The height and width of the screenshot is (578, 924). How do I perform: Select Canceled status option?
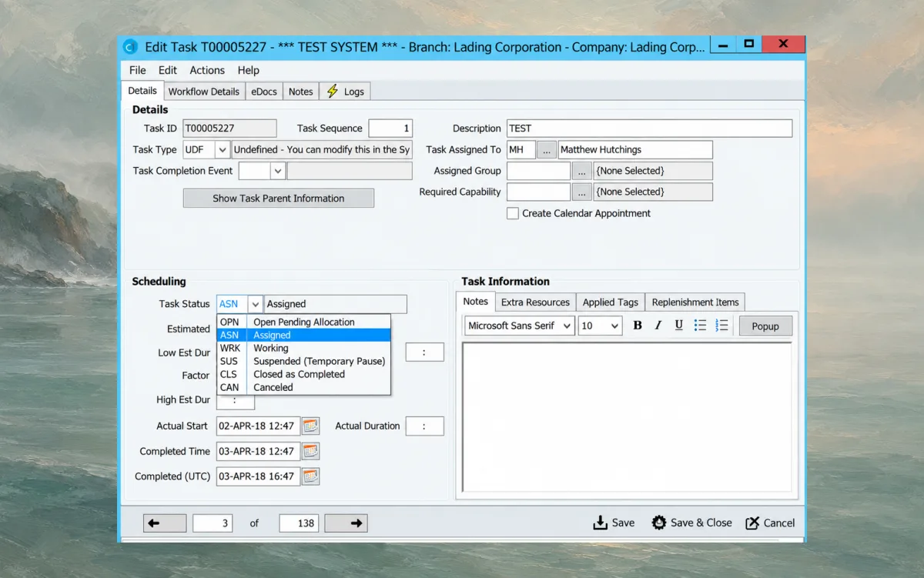(x=303, y=387)
